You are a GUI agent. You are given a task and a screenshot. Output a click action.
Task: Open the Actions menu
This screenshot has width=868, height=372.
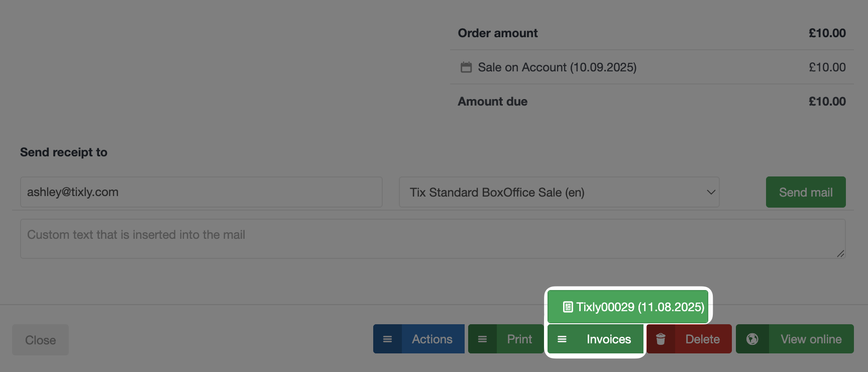[432, 339]
